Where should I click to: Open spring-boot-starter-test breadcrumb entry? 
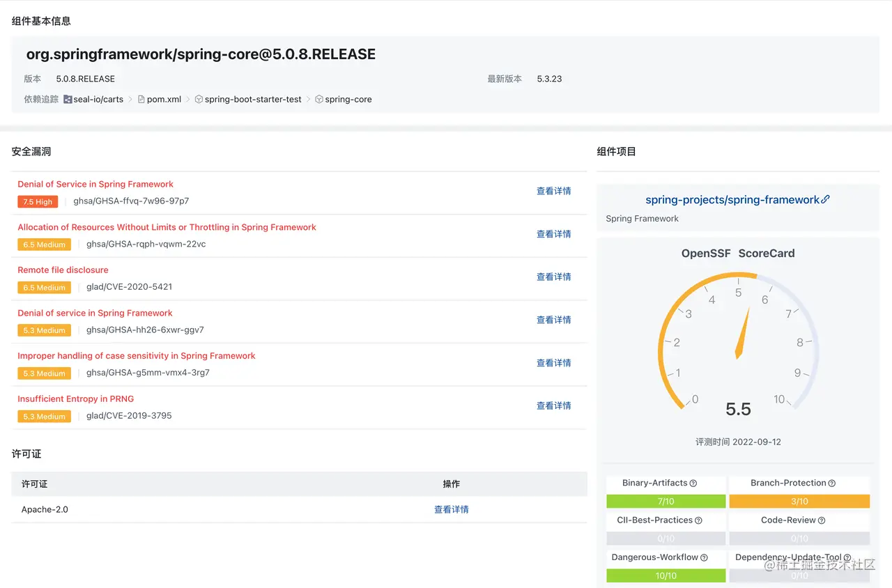tap(253, 100)
